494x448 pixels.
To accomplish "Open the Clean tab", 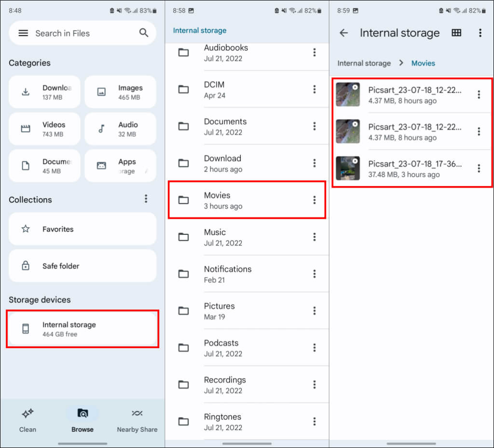I will [x=27, y=420].
